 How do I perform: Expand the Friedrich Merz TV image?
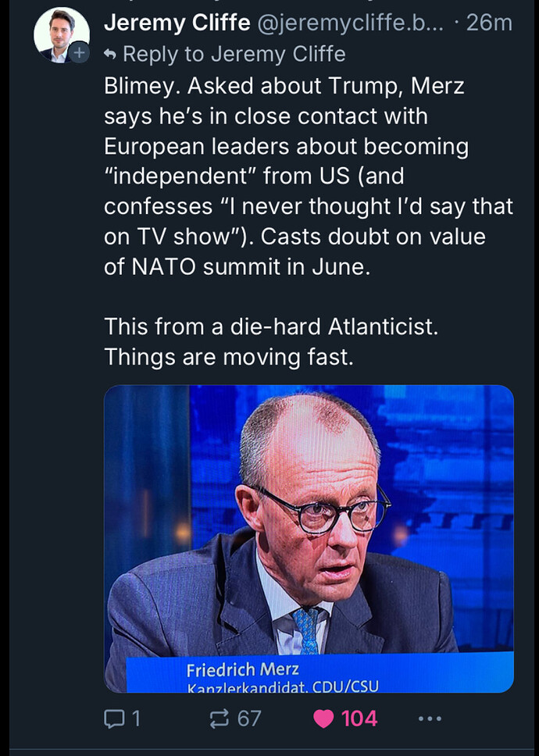click(x=309, y=539)
